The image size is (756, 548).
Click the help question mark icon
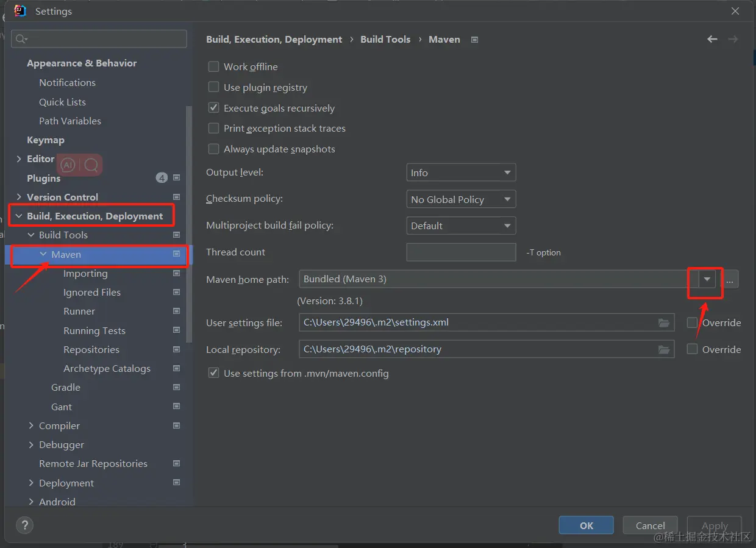tap(24, 525)
